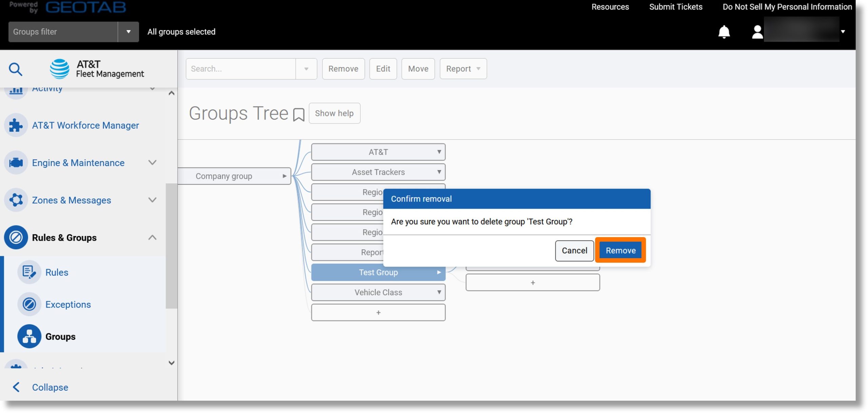Image resolution: width=868 pixels, height=413 pixels.
Task: Click the Groups hierarchy icon
Action: coord(29,336)
